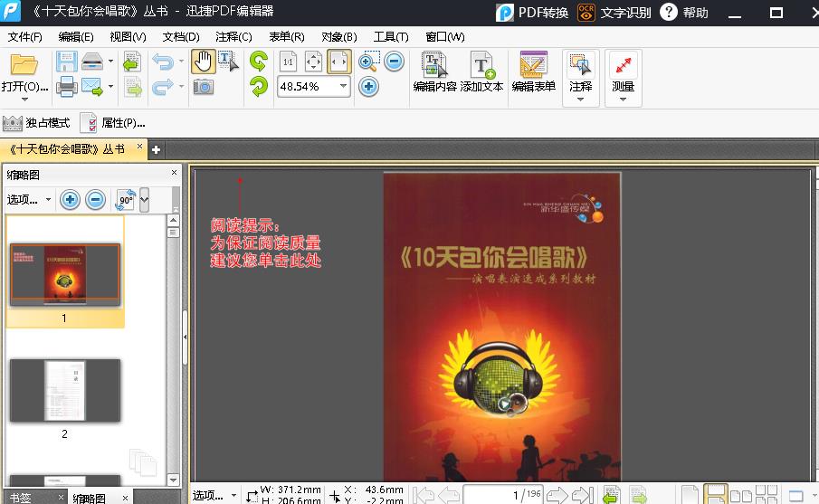Open the Edit (编辑(E)) menu
This screenshot has width=819, height=504.
(x=76, y=37)
